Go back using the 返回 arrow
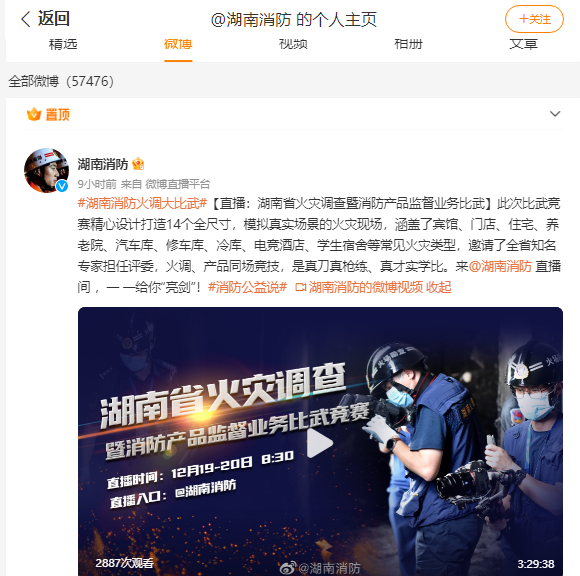Viewport: 580px width, 576px height. 45,18
